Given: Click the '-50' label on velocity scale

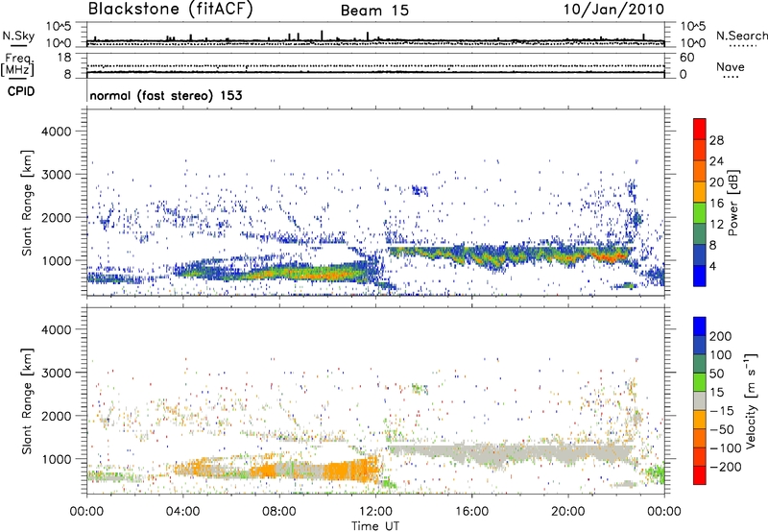Looking at the screenshot, I should (x=722, y=429).
